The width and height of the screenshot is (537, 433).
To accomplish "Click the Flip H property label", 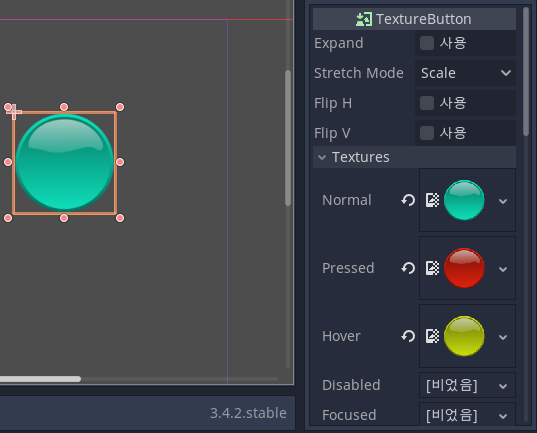I will (x=333, y=103).
